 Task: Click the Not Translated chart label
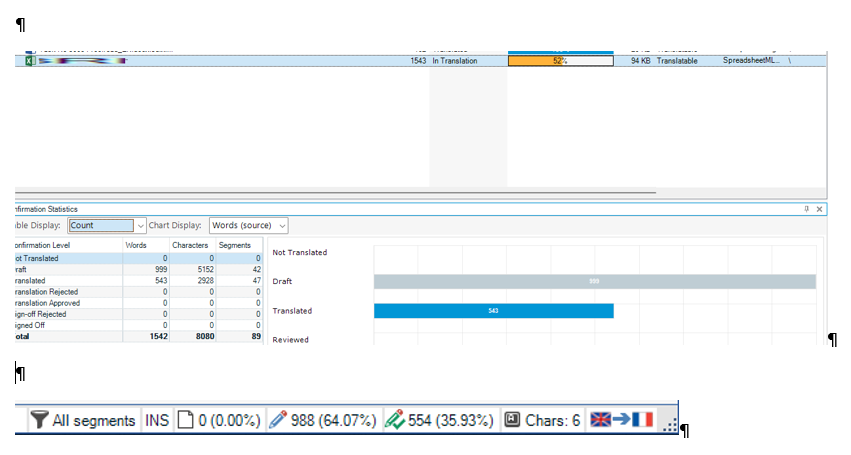300,252
